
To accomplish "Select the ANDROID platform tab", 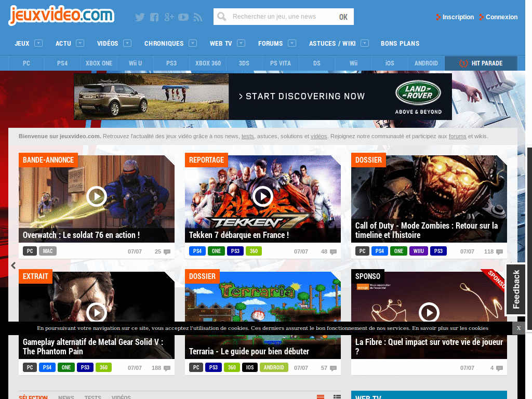I will [x=426, y=63].
